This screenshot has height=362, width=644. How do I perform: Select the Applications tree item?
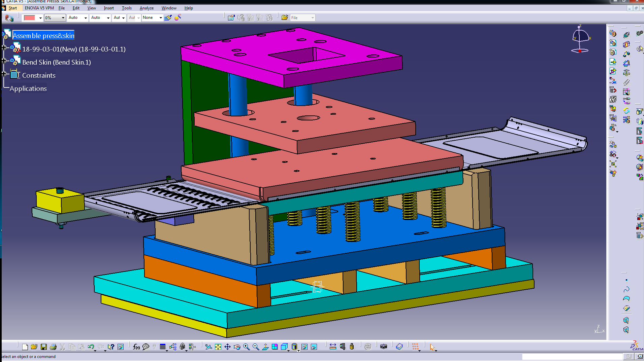coord(28,88)
